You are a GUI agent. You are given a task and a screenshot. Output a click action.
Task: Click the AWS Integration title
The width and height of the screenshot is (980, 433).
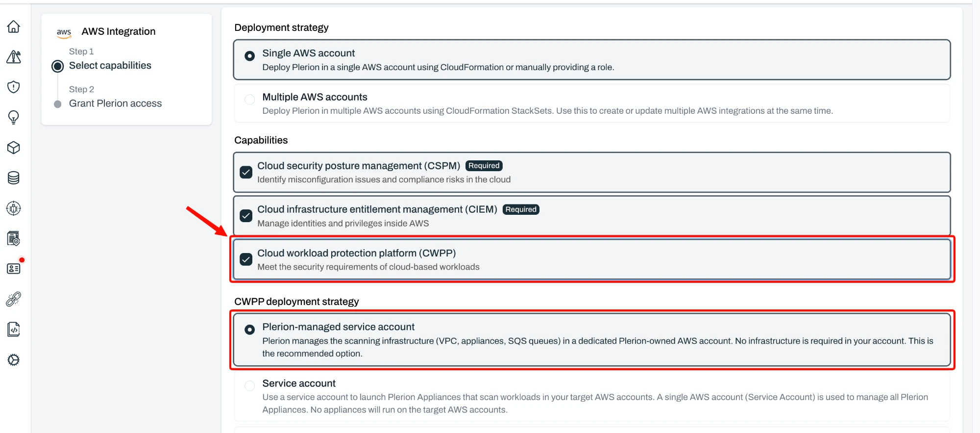pos(119,31)
